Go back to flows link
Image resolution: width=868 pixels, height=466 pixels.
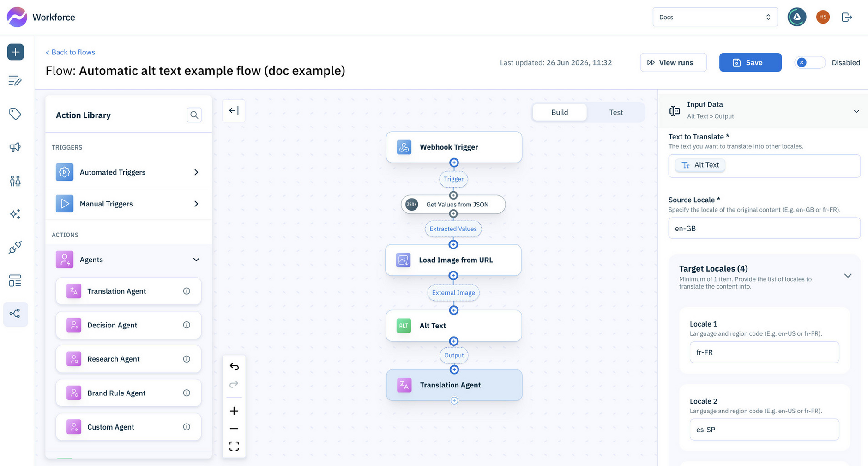[x=70, y=52]
